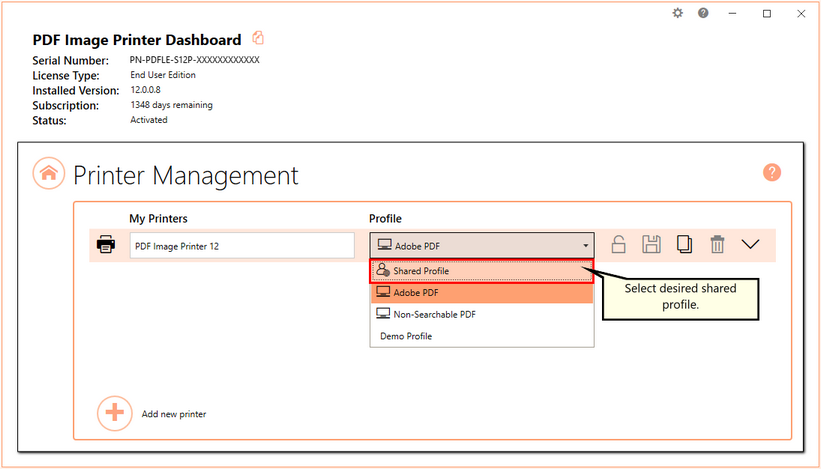Screen dimensions: 821x469
Task: Open the settings gear in title bar
Action: [x=678, y=13]
